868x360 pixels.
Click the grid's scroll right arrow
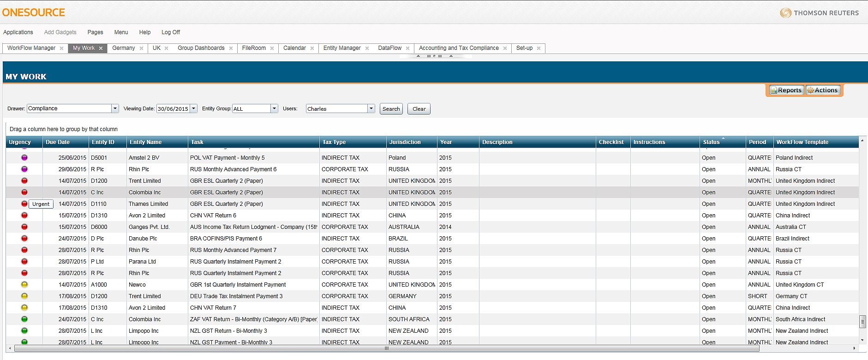(x=855, y=348)
